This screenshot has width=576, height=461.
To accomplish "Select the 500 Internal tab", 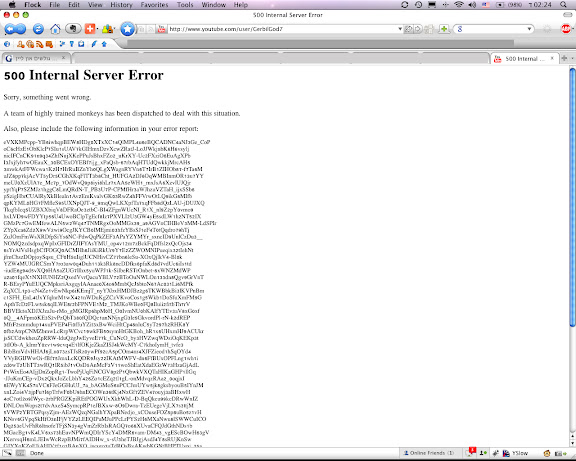I will click(x=525, y=58).
